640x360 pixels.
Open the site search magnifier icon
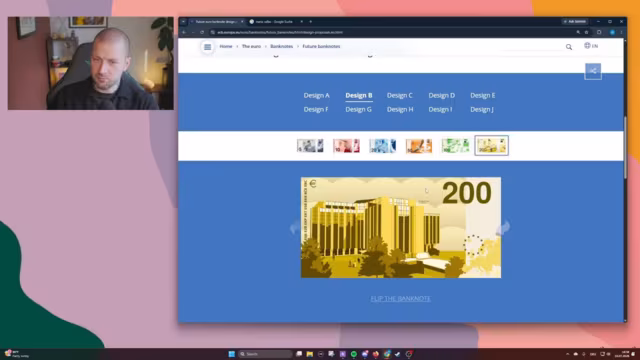click(x=569, y=47)
